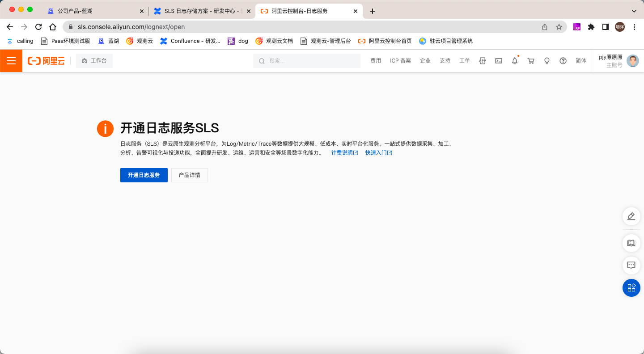Toggle the browser side panel
Viewport: 644px width, 354px height.
(x=606, y=27)
